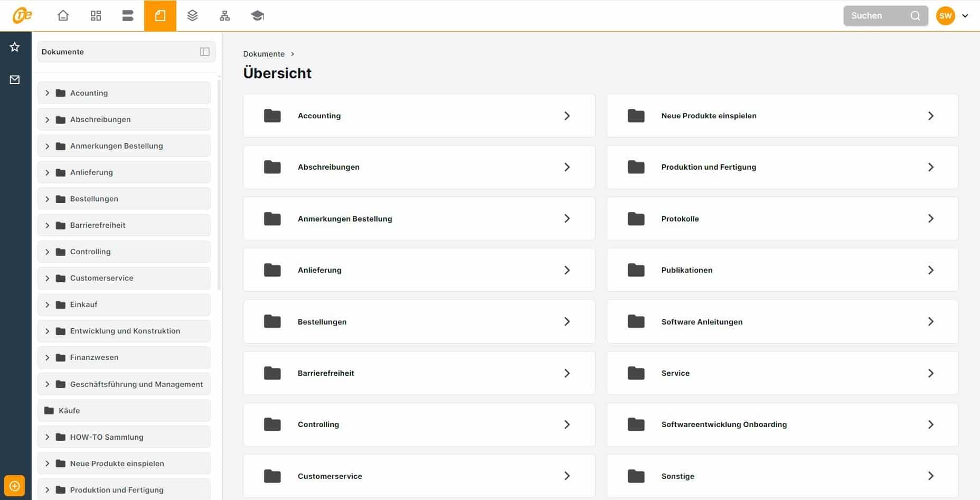The width and height of the screenshot is (980, 500).
Task: Click the home icon in top navigation
Action: [x=63, y=16]
